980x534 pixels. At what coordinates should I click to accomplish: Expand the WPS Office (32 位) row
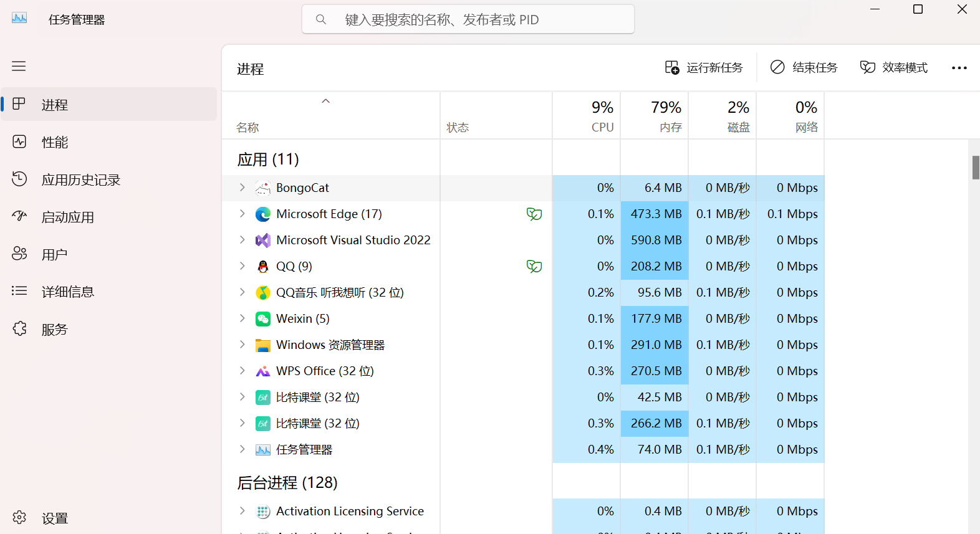(x=243, y=371)
